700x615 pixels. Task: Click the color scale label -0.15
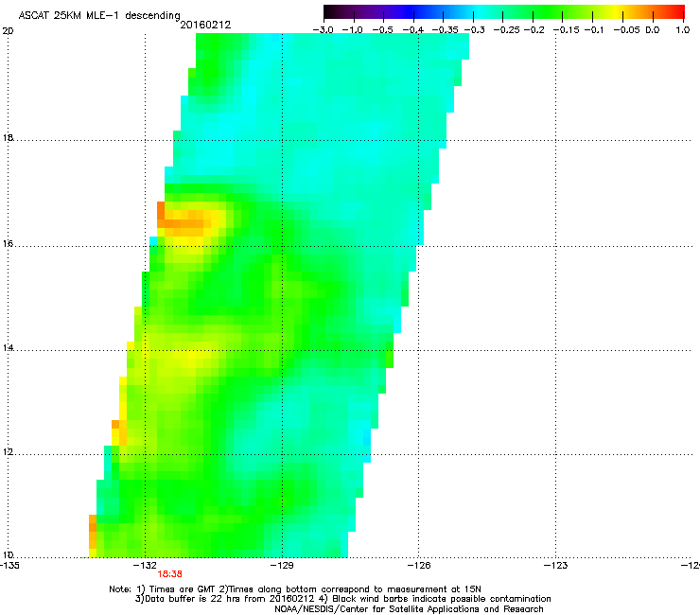[567, 30]
